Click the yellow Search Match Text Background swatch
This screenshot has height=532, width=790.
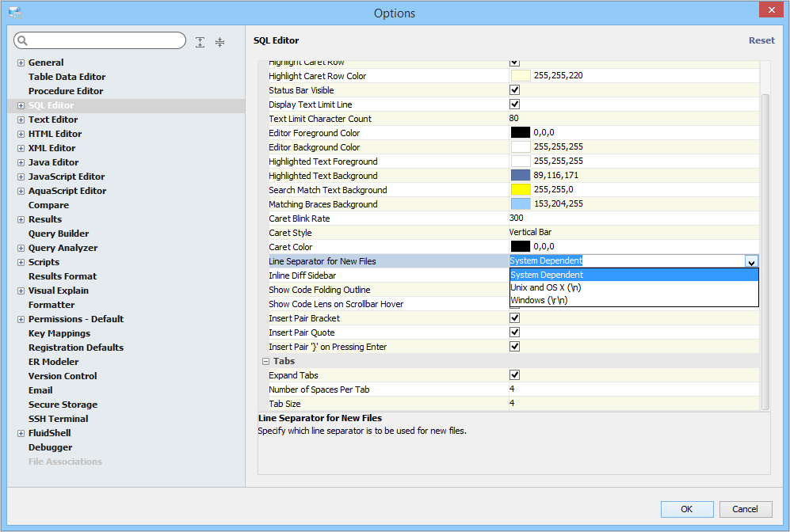521,190
